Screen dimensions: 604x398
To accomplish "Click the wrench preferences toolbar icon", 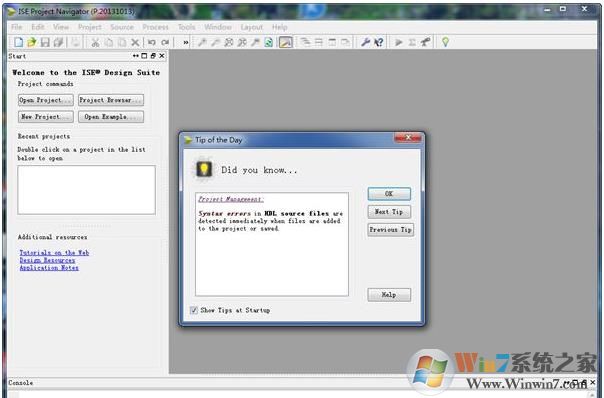I will [x=365, y=42].
